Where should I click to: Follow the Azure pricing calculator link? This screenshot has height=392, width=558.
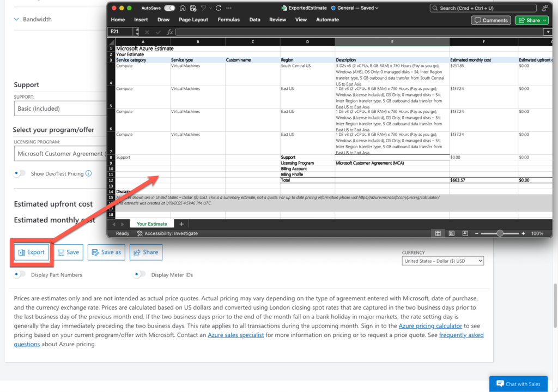click(430, 326)
